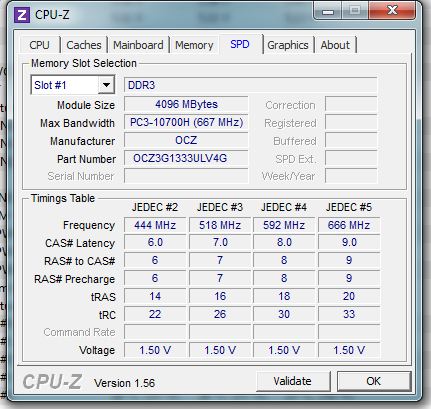Click the tRC value 33
431x409 pixels.
coord(349,314)
